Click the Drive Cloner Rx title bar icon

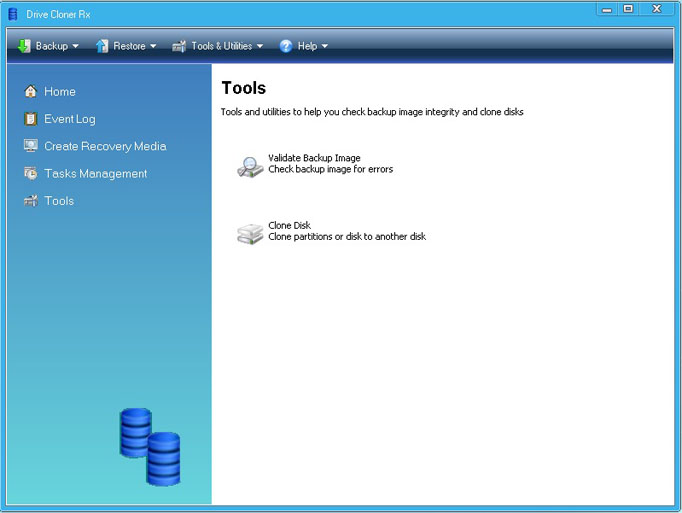[x=13, y=14]
